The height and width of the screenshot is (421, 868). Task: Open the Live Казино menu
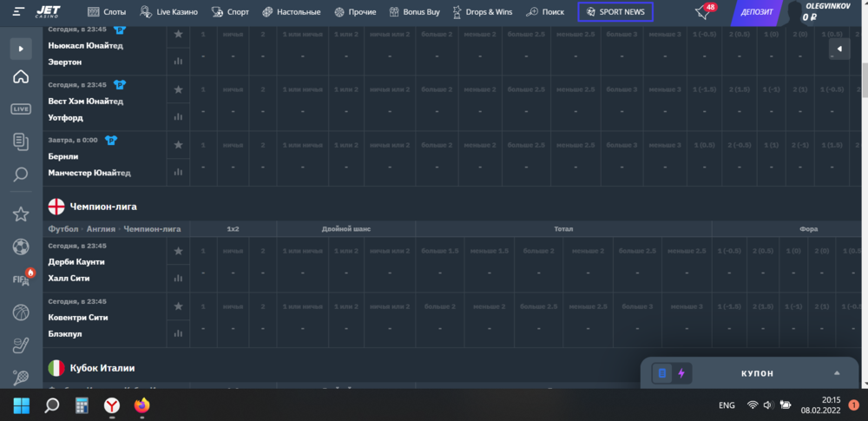168,11
